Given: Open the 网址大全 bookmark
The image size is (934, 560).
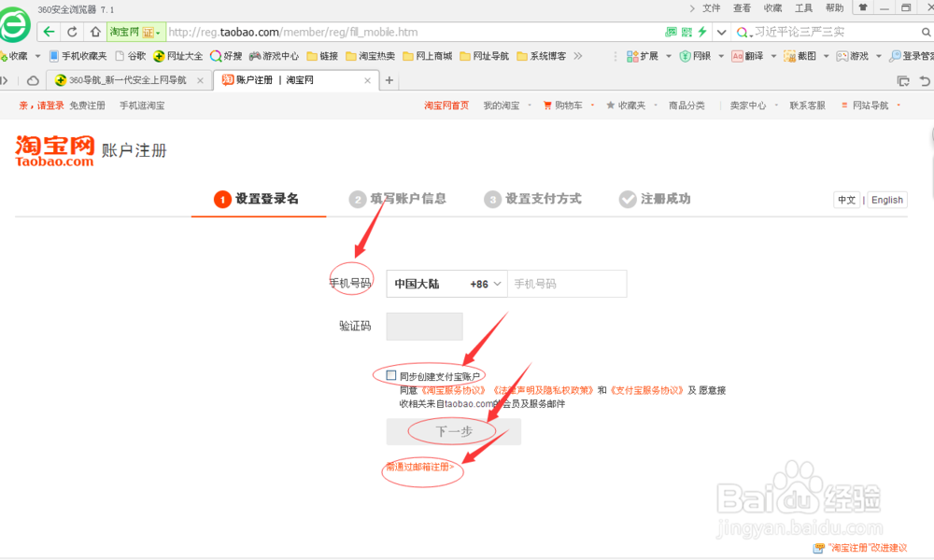Looking at the screenshot, I should pos(178,56).
